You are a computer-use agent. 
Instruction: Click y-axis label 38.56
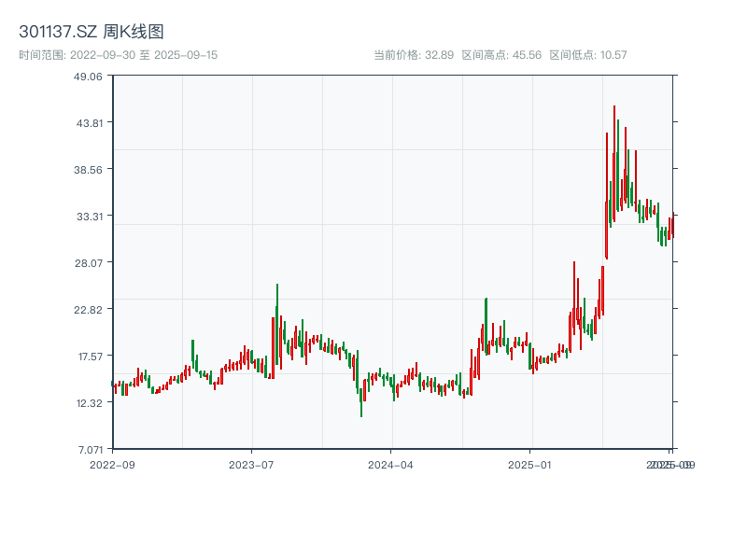click(x=88, y=170)
